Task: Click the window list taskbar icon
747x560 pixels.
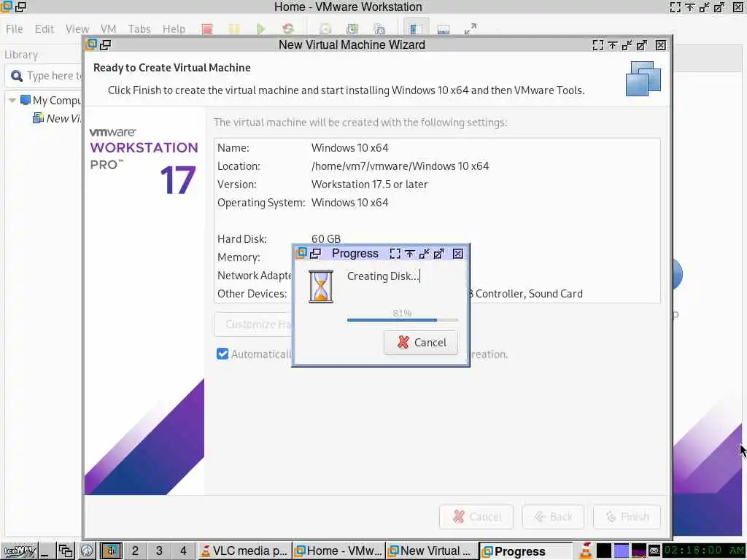Action: [x=65, y=551]
